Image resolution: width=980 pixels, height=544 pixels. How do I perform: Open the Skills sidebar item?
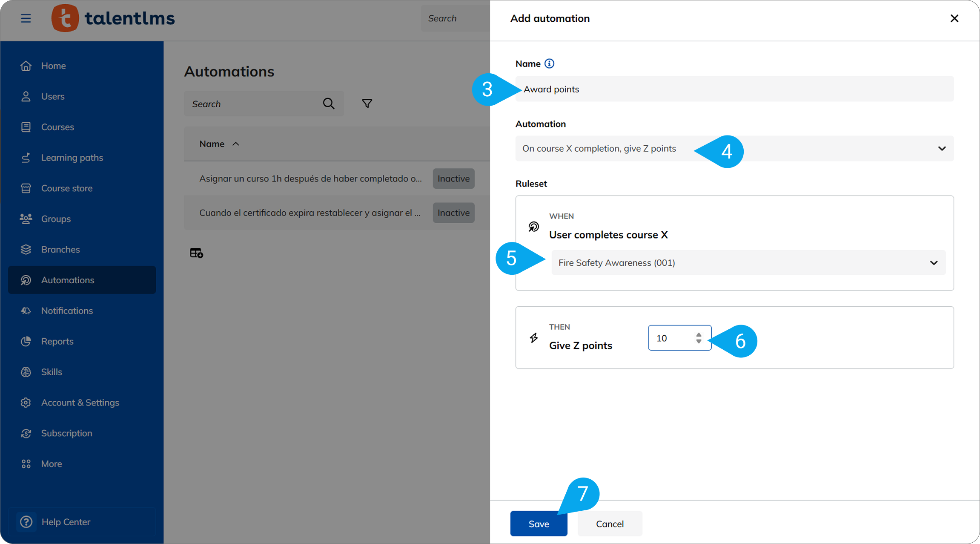pyautogui.click(x=52, y=372)
